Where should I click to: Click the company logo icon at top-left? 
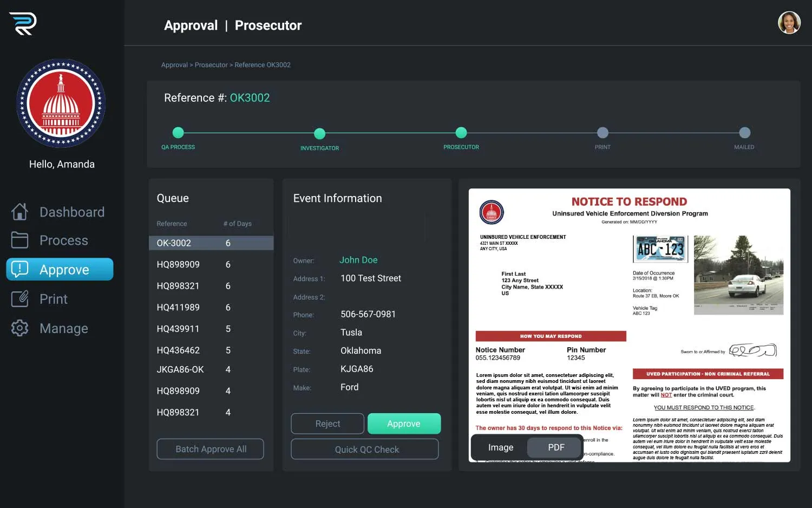[x=23, y=24]
